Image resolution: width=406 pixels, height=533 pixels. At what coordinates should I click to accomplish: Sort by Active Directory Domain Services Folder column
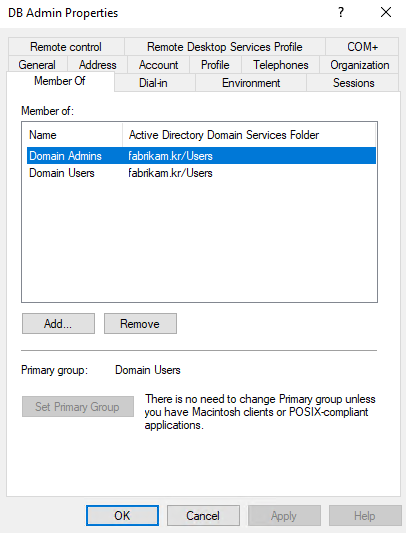coord(249,135)
